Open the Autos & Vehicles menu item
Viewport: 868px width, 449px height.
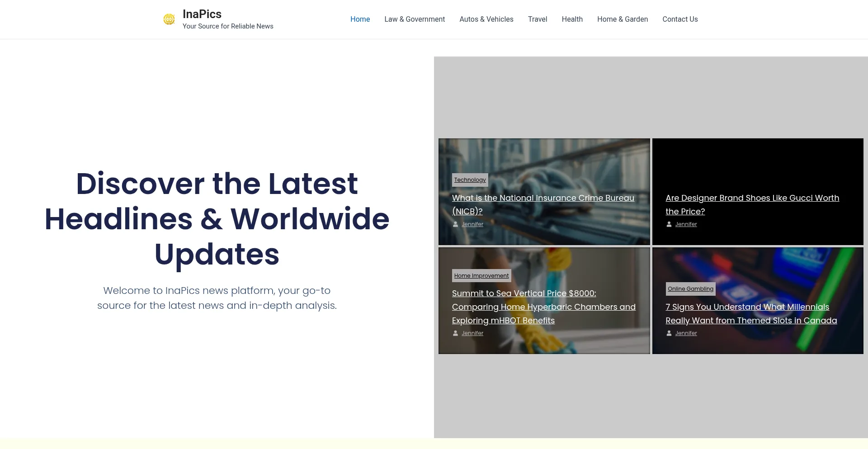[x=486, y=19]
